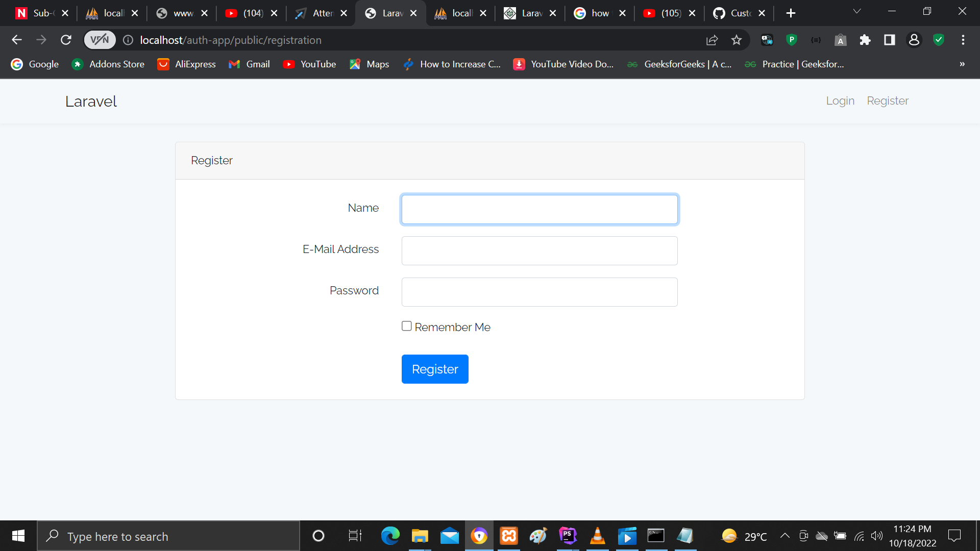Check the Remember Me checkbox

(x=406, y=325)
